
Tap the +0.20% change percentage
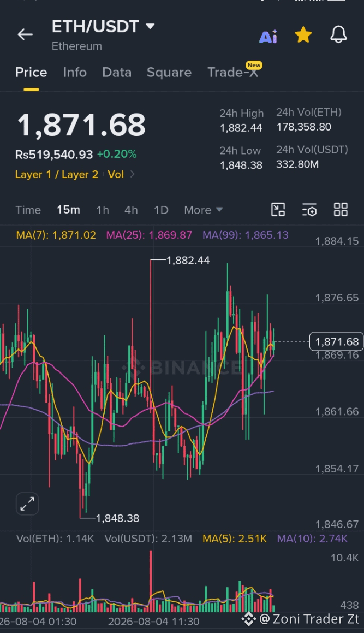(x=117, y=154)
